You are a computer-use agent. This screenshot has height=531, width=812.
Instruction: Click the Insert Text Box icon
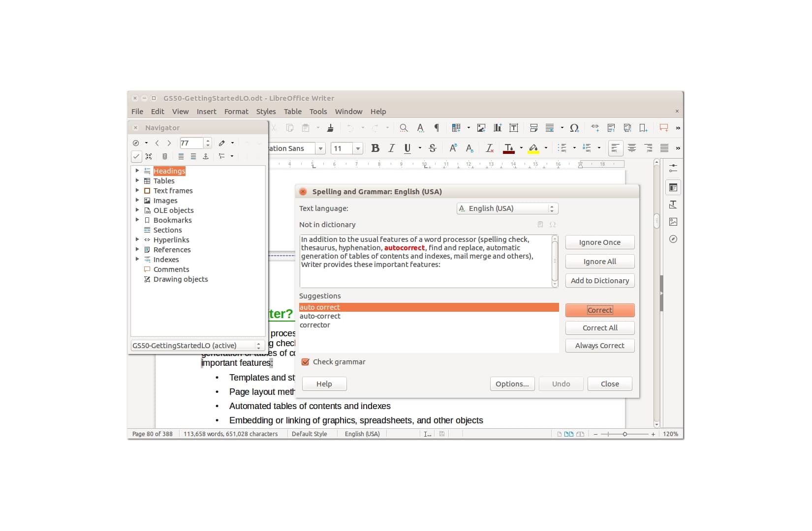pyautogui.click(x=514, y=128)
